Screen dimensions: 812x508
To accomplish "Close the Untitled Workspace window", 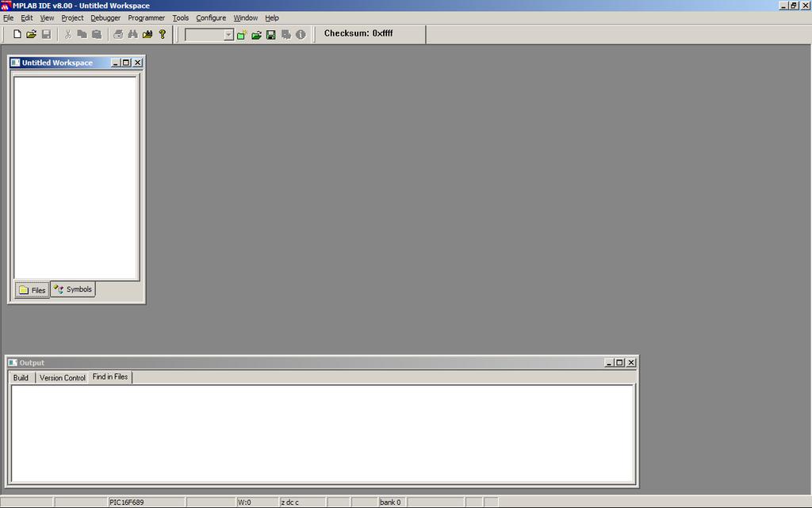I will coord(138,63).
